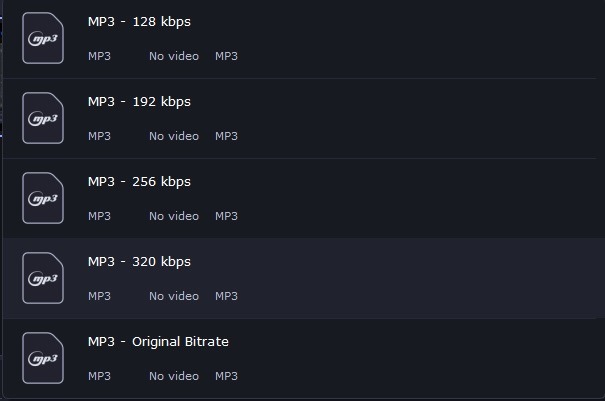The height and width of the screenshot is (401, 605).
Task: Click "No video" in the Original Bitrate row
Action: (x=174, y=376)
